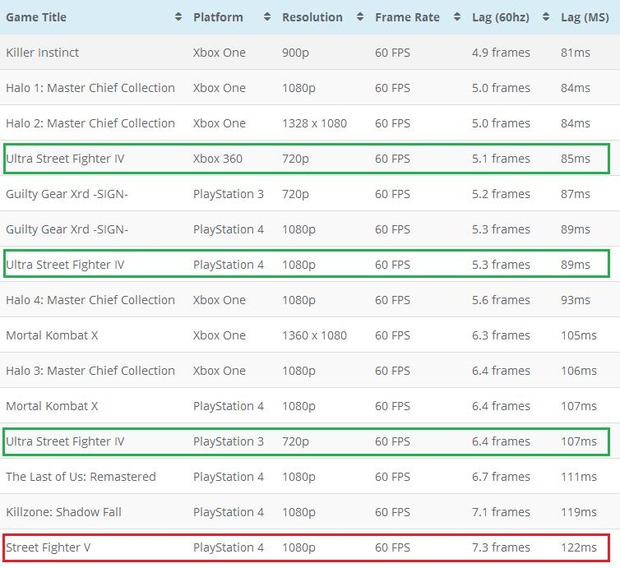
Task: Click the 105ms lag cell
Action: (578, 335)
